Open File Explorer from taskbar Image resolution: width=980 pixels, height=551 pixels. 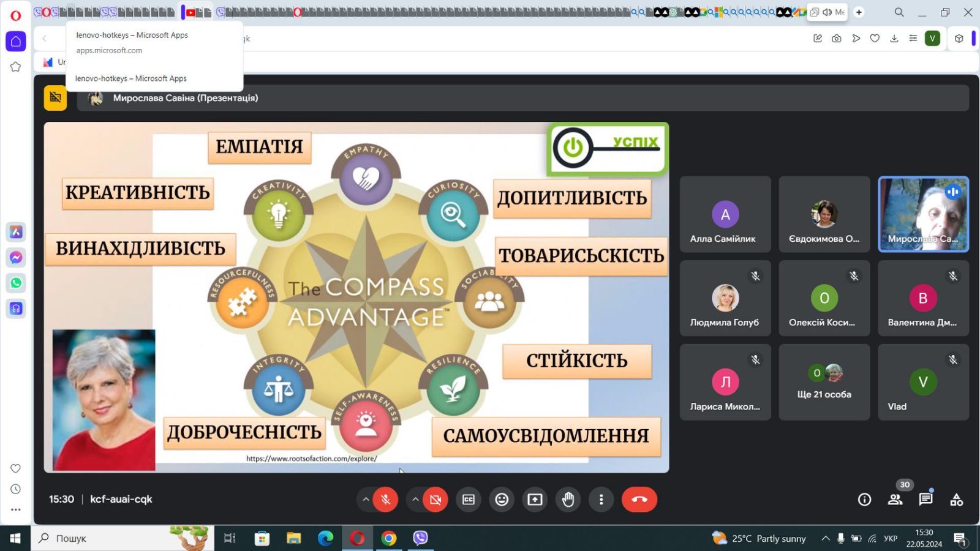coord(293,538)
